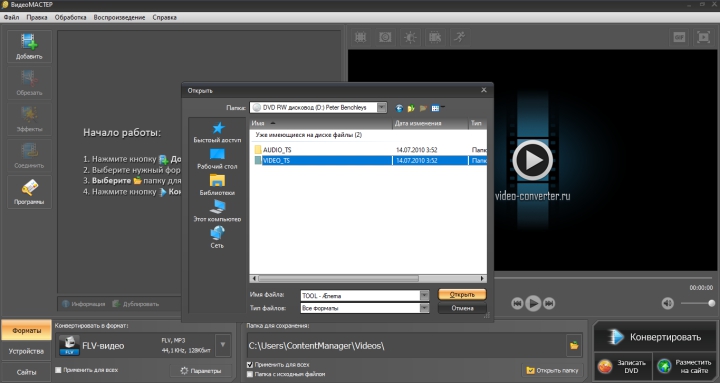
Task: Select the Обрезать trim tool
Action: coord(29,83)
